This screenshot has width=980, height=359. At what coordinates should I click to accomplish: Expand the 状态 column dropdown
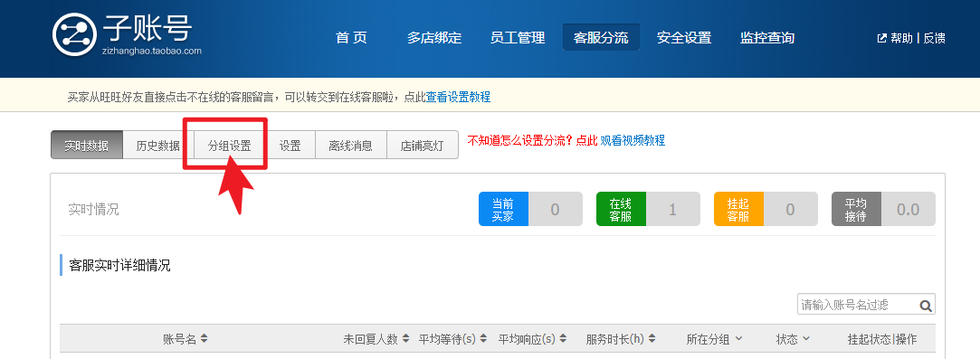click(x=805, y=338)
